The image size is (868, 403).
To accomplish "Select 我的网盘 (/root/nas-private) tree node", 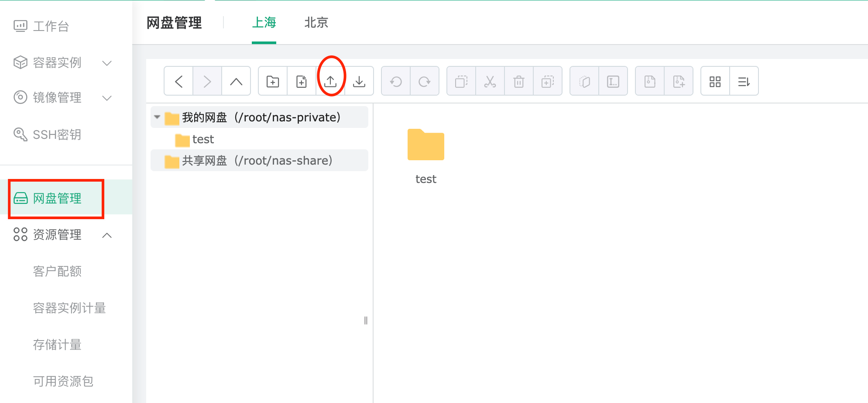I will tap(259, 117).
